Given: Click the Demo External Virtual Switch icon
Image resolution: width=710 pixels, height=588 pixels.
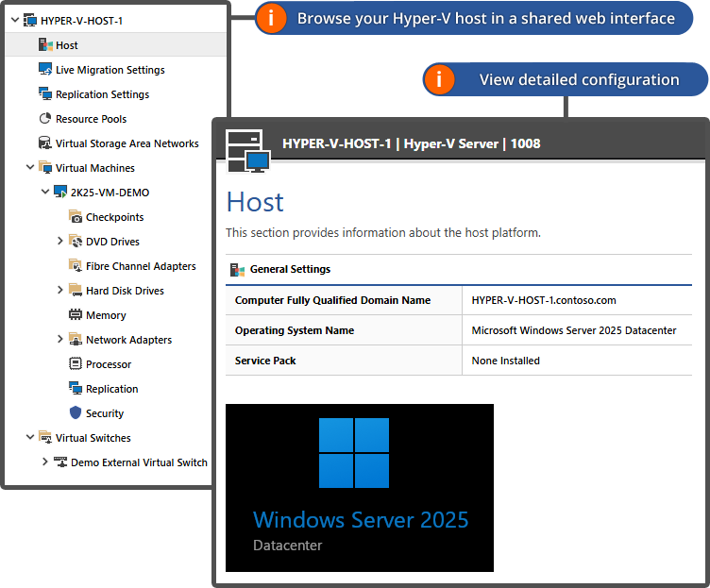Looking at the screenshot, I should tap(60, 462).
